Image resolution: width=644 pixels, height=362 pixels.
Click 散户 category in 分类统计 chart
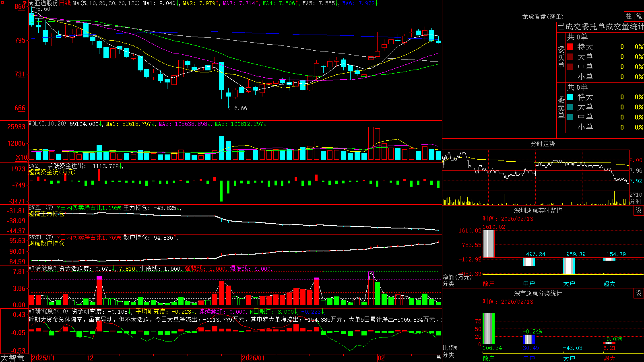488,358
